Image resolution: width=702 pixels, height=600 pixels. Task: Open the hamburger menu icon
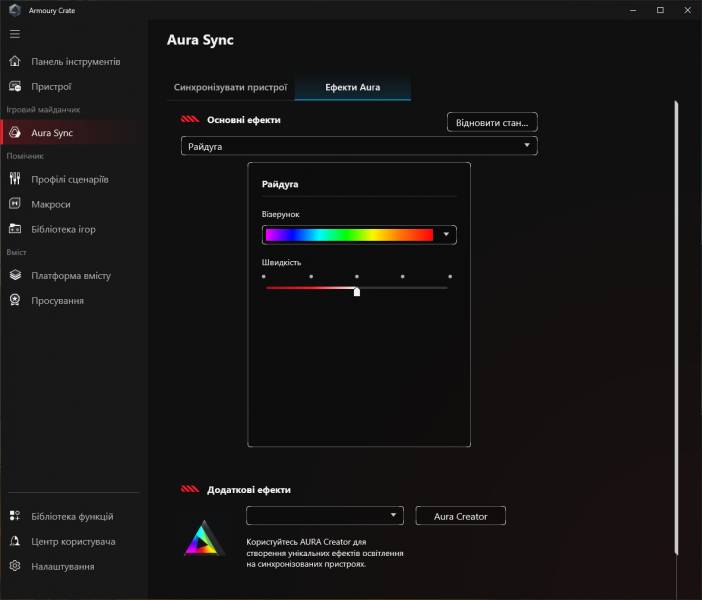(15, 34)
